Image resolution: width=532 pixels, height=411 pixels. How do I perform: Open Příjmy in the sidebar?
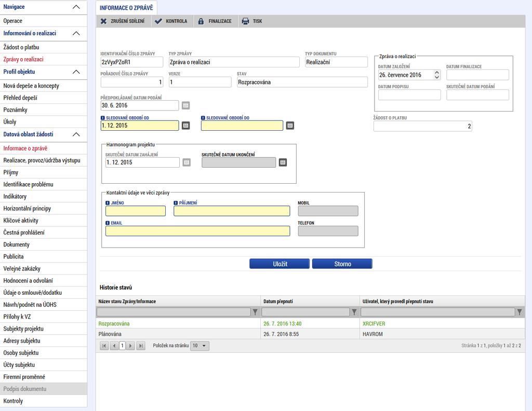[44, 172]
